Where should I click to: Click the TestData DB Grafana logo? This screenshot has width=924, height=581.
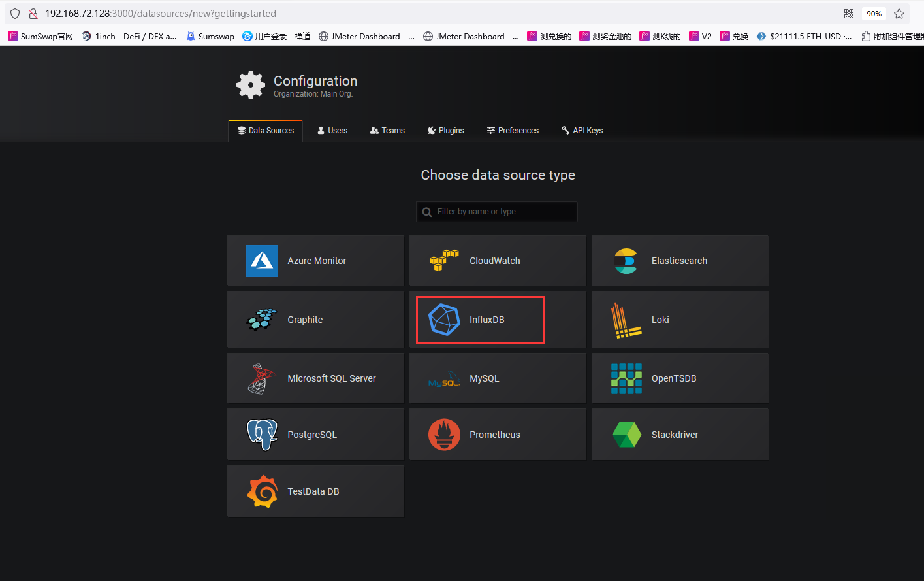coord(262,491)
